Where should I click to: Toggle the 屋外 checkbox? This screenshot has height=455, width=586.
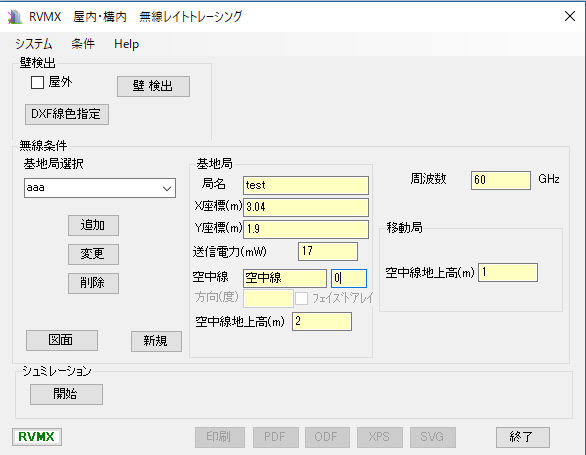pos(37,82)
